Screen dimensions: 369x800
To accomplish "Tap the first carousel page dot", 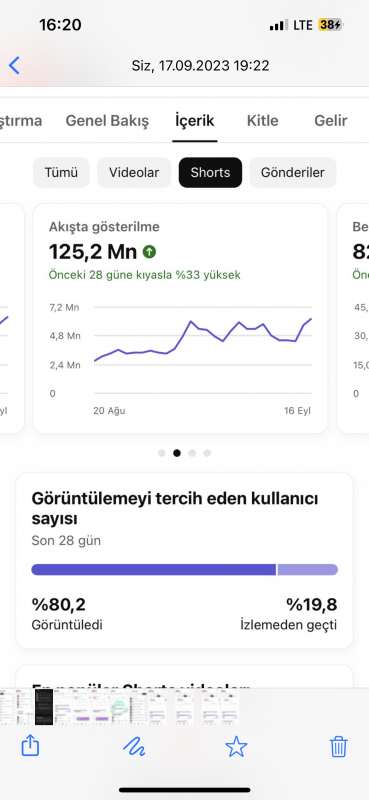I will coord(162,453).
